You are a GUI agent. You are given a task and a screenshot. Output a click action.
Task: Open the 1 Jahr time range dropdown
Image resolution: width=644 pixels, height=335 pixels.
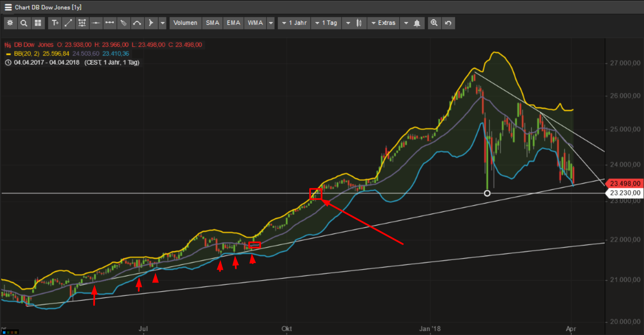[x=294, y=23]
